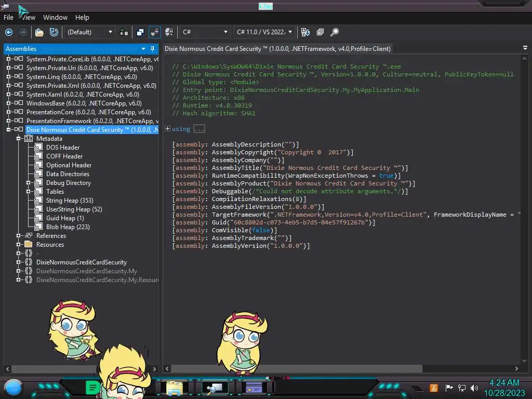Click the taskbar clock showing 4:24 AM
This screenshot has height=399, width=532.
(504, 383)
